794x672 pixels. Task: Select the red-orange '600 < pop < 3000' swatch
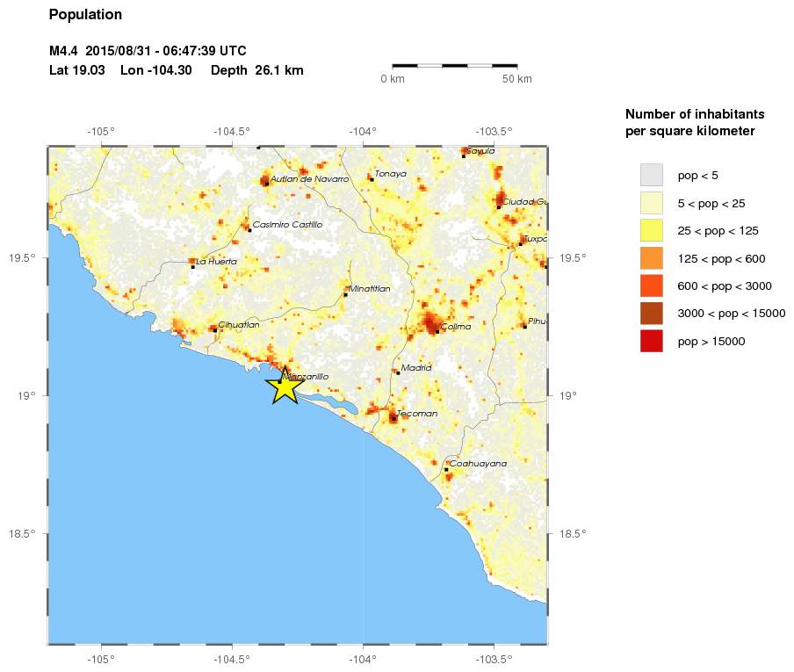[x=651, y=285]
